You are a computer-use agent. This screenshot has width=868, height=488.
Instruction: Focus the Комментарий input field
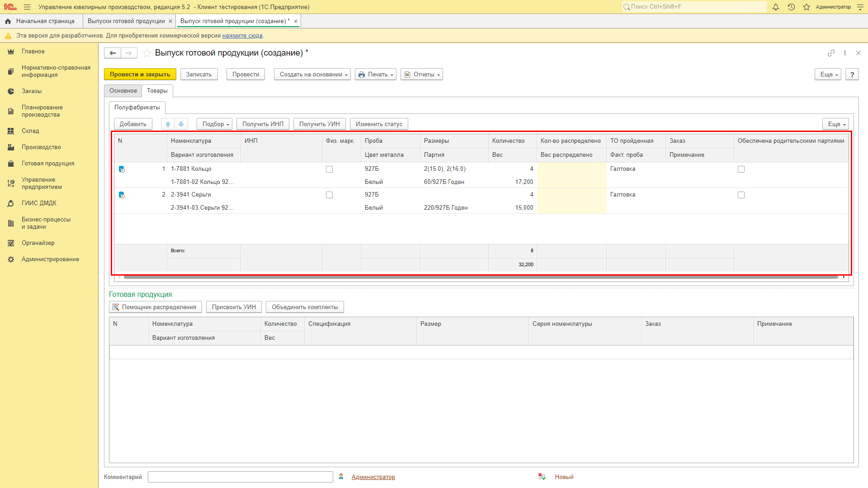(241, 477)
